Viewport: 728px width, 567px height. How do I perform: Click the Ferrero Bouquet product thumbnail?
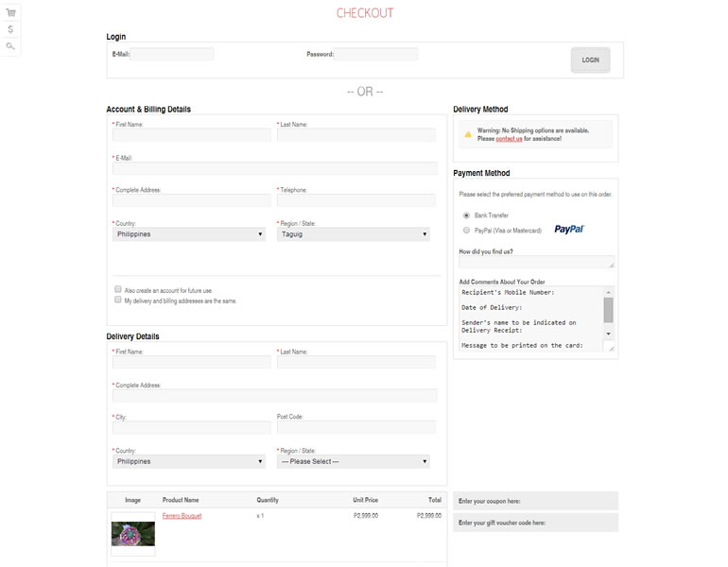(132, 534)
